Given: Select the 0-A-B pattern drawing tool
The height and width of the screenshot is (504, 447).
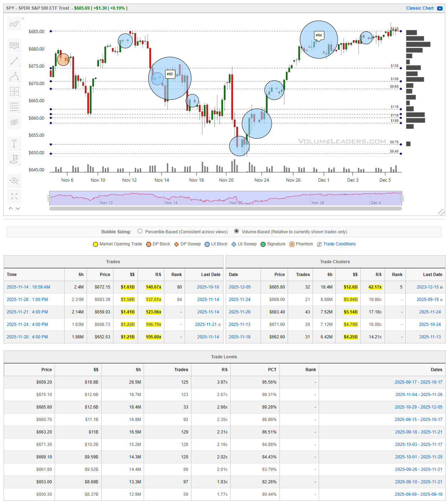Looking at the screenshot, I should (x=14, y=76).
